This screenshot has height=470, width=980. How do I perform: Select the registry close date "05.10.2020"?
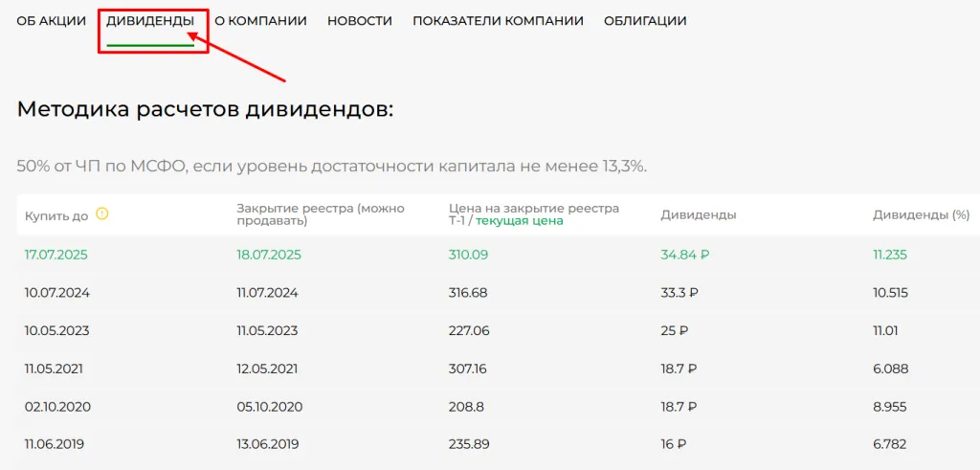[270, 408]
